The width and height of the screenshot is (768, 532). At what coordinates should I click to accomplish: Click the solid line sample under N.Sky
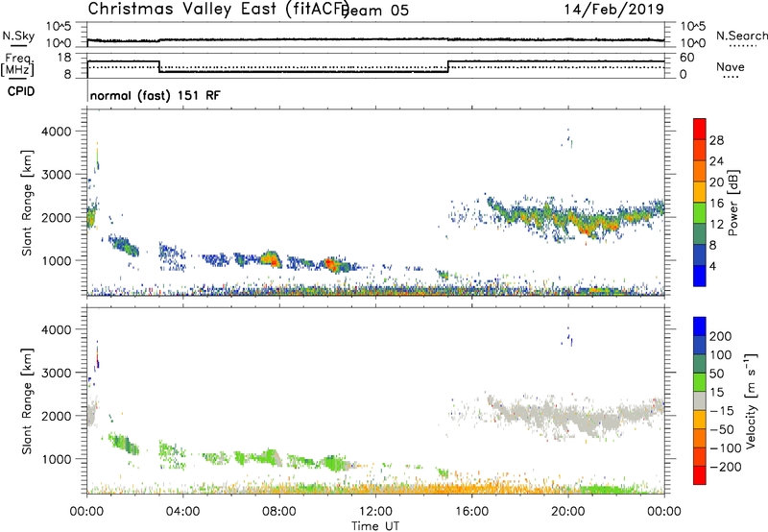pyautogui.click(x=18, y=45)
